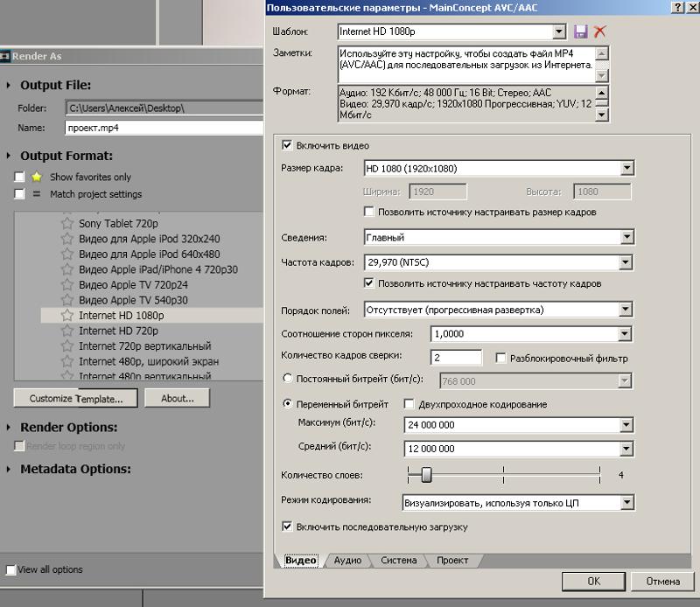Viewport: 700px width, 607px height.
Task: Click the save template floppy disk icon
Action: (580, 31)
